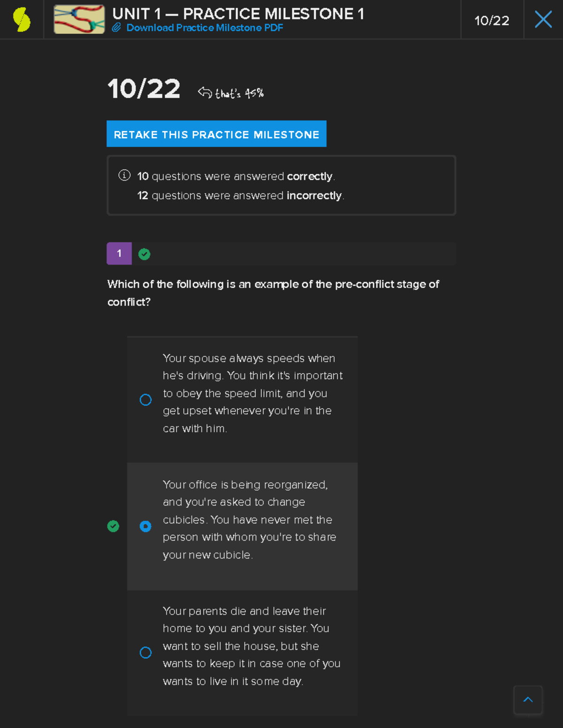Image resolution: width=563 pixels, height=728 pixels.
Task: Click the large 10/22 score display
Action: pyautogui.click(x=143, y=89)
